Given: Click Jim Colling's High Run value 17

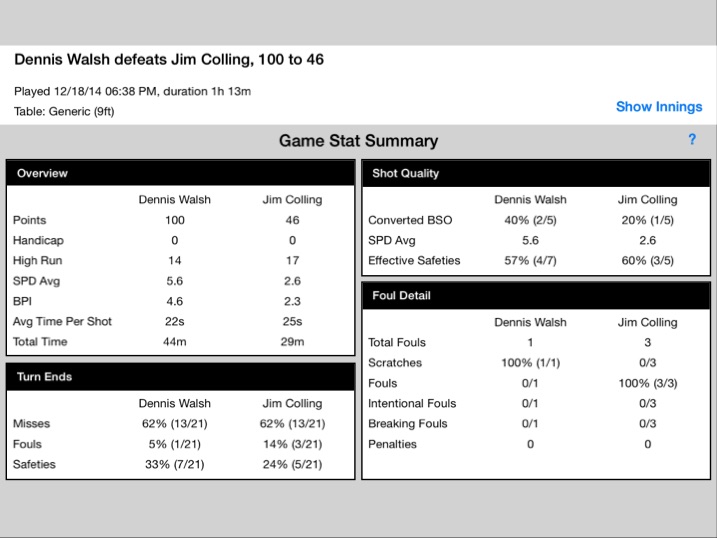Looking at the screenshot, I should pyautogui.click(x=292, y=261).
